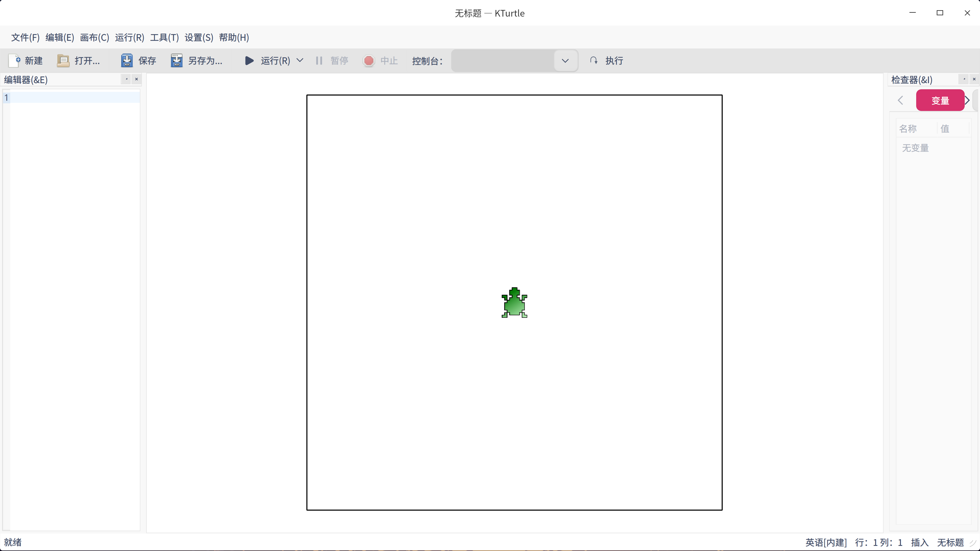Screen dimensions: 980x551
Task: Click the 无标题 file name in status bar
Action: [950, 542]
